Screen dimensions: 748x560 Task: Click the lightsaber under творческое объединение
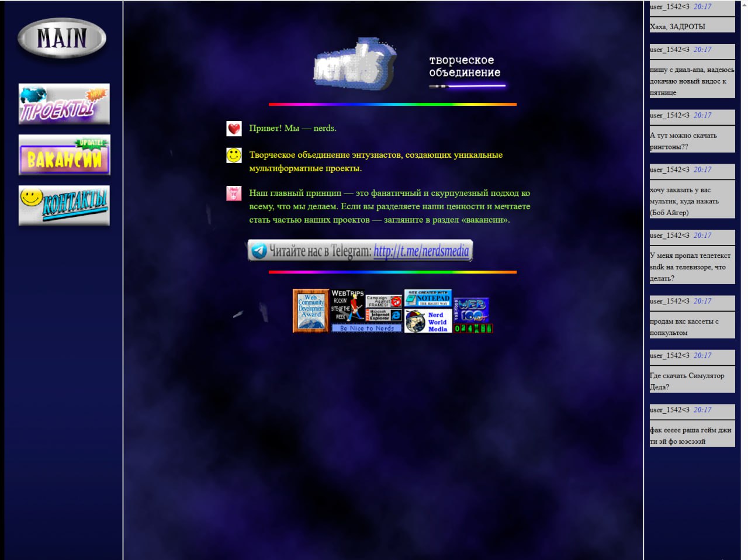[467, 87]
